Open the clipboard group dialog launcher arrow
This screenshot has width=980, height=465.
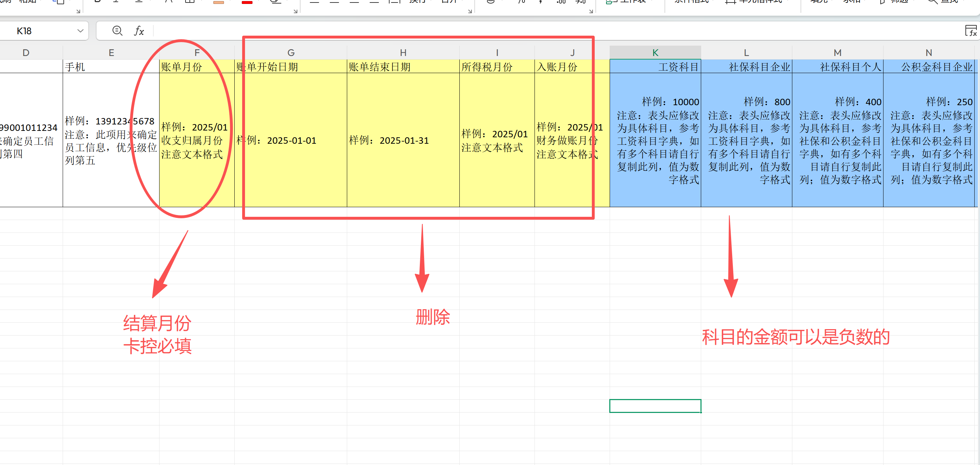point(78,11)
